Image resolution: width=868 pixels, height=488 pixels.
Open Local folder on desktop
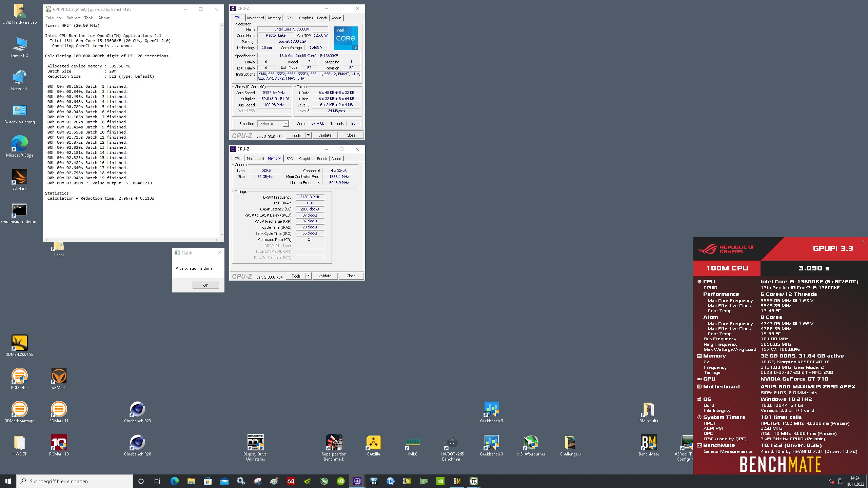tap(59, 249)
